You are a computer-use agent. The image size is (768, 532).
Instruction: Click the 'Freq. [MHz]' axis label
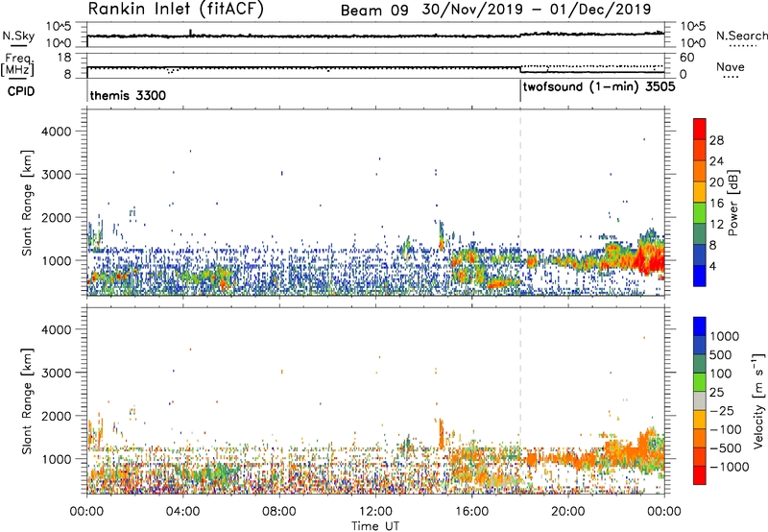coord(18,64)
